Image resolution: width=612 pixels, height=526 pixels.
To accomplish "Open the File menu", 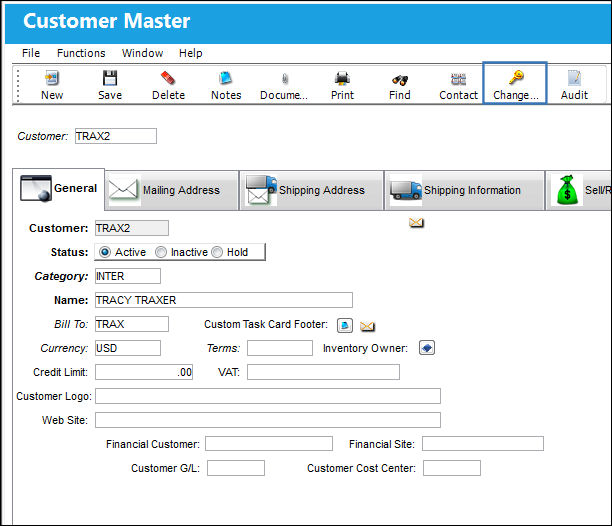I will [x=31, y=53].
